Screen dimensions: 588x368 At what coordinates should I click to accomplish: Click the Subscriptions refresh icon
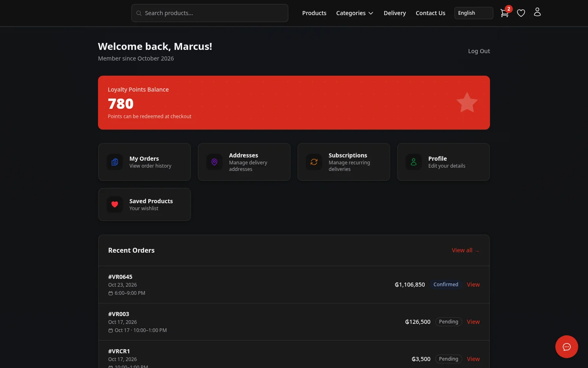(314, 162)
